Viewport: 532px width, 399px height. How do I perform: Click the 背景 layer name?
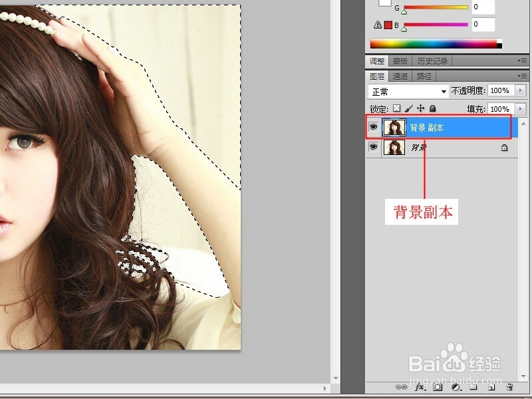419,148
